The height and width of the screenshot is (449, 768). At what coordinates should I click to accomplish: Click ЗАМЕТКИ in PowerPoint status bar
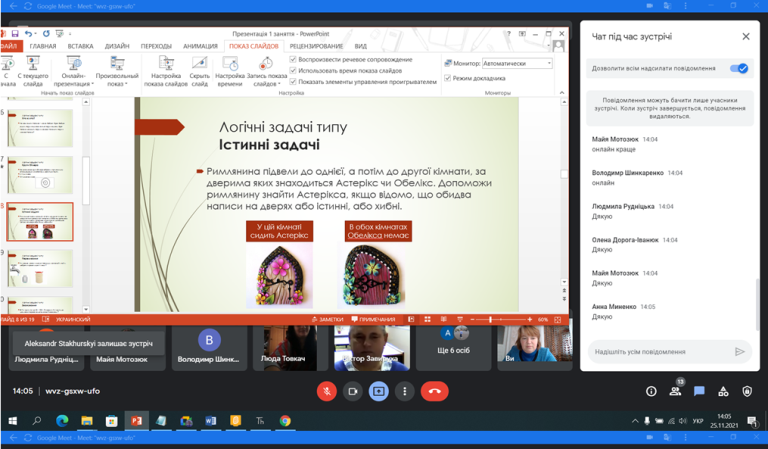coord(328,319)
